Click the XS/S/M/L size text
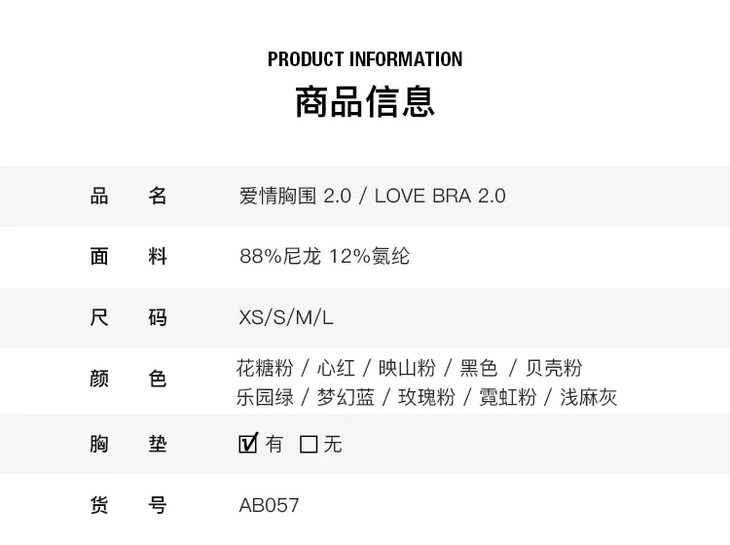 pyautogui.click(x=286, y=318)
